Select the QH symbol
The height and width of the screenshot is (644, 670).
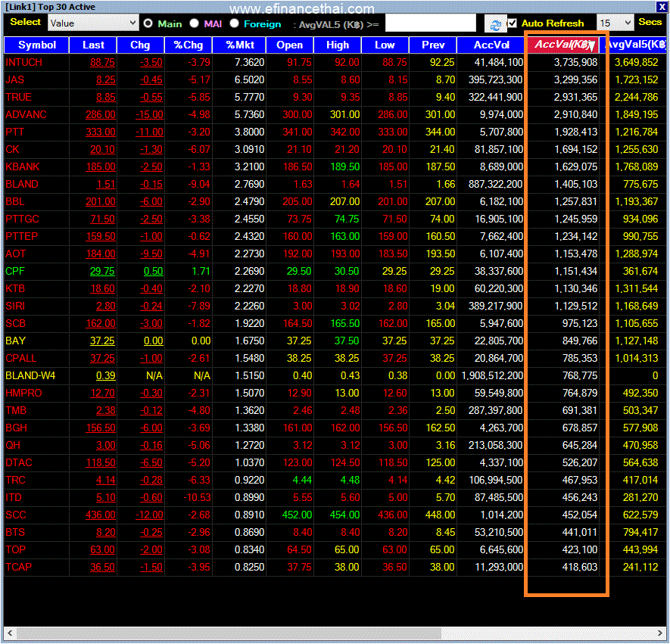tap(13, 446)
